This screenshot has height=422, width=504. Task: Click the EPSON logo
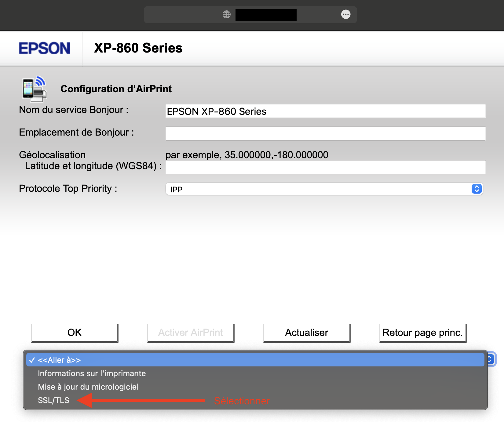44,48
